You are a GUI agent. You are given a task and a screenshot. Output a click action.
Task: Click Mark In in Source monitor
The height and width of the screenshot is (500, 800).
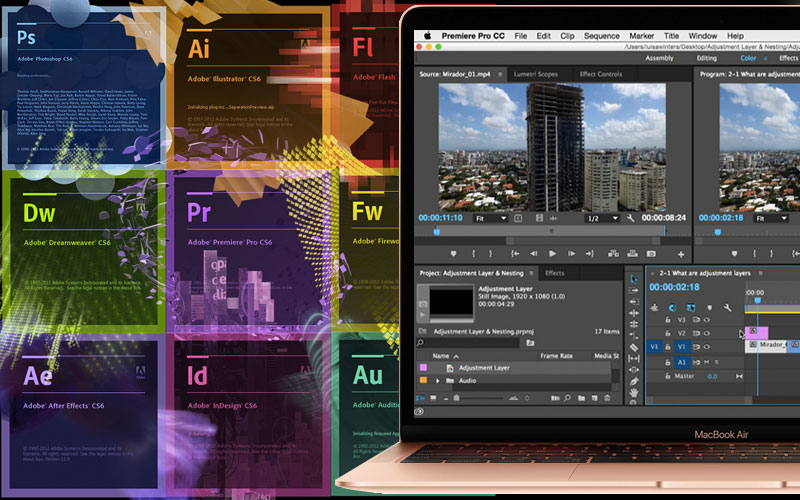click(473, 254)
